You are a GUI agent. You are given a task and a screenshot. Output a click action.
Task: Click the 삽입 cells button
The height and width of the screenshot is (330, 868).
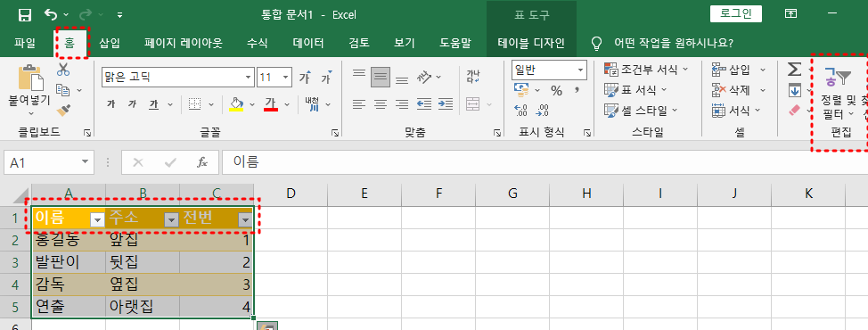click(x=732, y=70)
